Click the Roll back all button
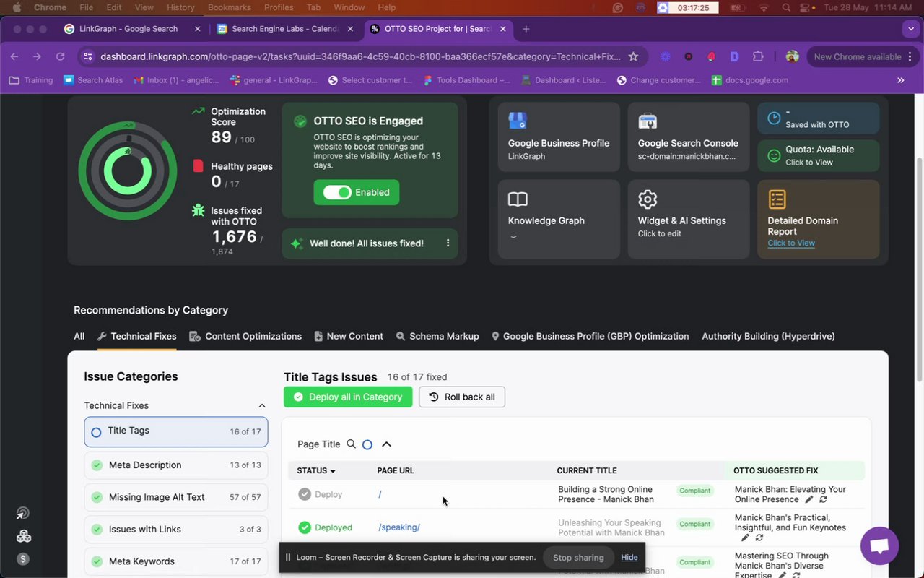924x578 pixels. (x=462, y=397)
